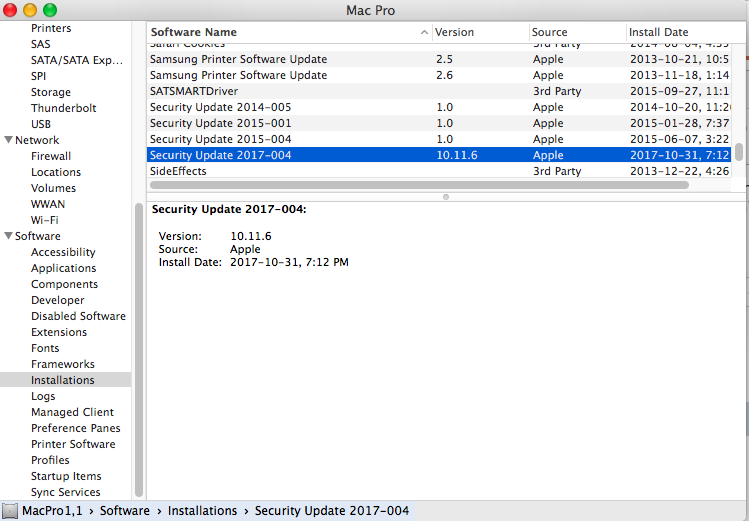Open Managed Client under Software
Viewport: 749px width, 521px height.
point(73,412)
